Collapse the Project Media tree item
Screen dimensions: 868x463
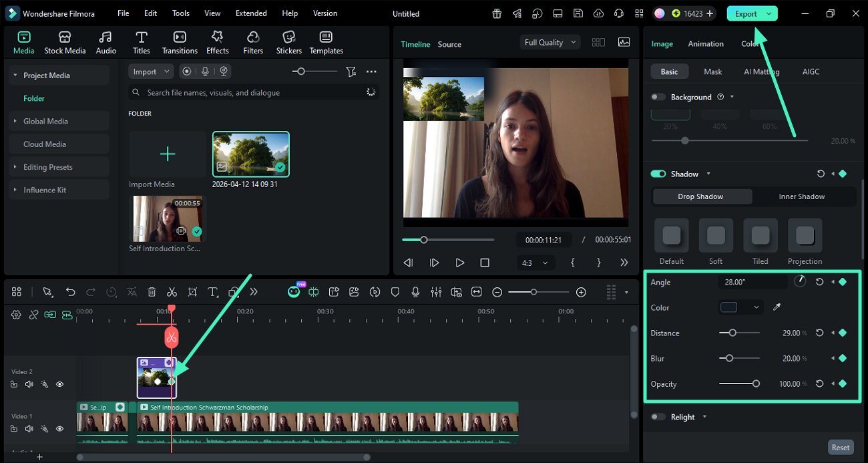15,75
